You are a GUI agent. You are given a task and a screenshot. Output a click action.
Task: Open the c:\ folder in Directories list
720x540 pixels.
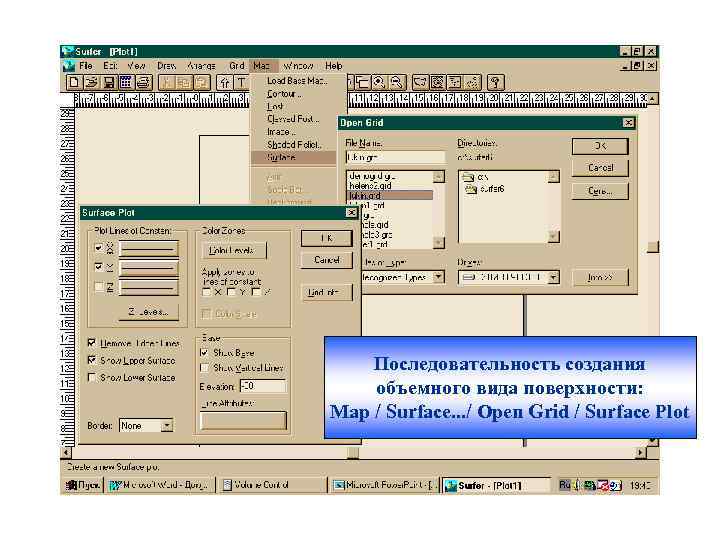pos(476,177)
